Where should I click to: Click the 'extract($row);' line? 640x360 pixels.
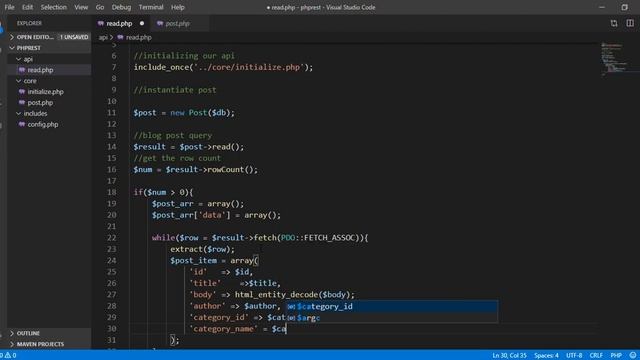coord(202,249)
